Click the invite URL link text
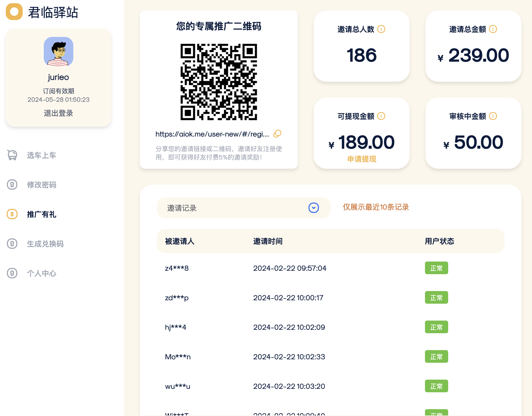This screenshot has height=416, width=532. pos(212,134)
